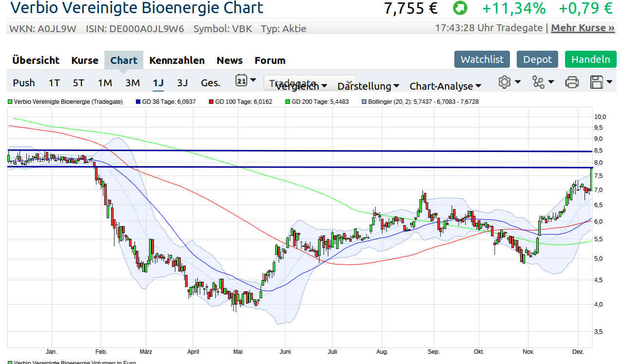Click the 'Verbio Vereinigte Bioenergie (Tradegate)' legend label
Viewport: 624px width, 364px height.
tap(68, 102)
